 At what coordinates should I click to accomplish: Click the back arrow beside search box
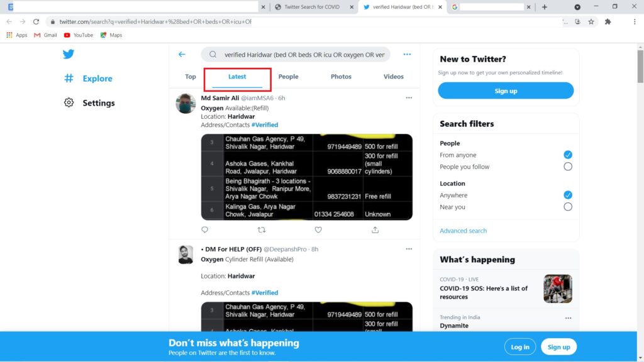pos(182,54)
